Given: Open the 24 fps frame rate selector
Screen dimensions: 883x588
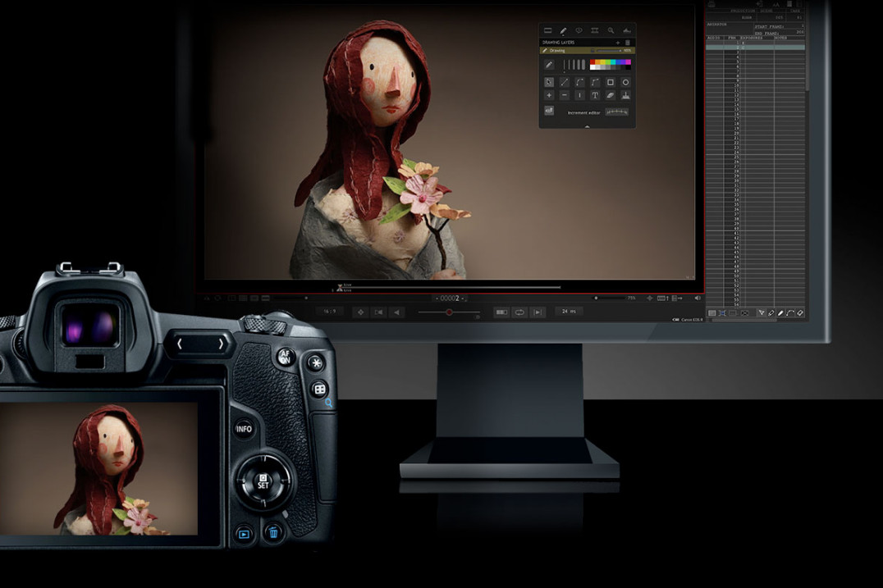Looking at the screenshot, I should click(569, 311).
